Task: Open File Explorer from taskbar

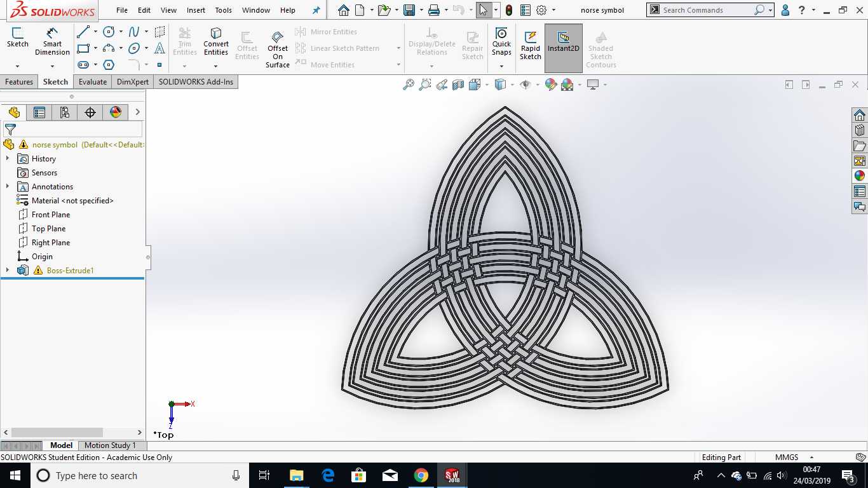Action: click(x=296, y=475)
